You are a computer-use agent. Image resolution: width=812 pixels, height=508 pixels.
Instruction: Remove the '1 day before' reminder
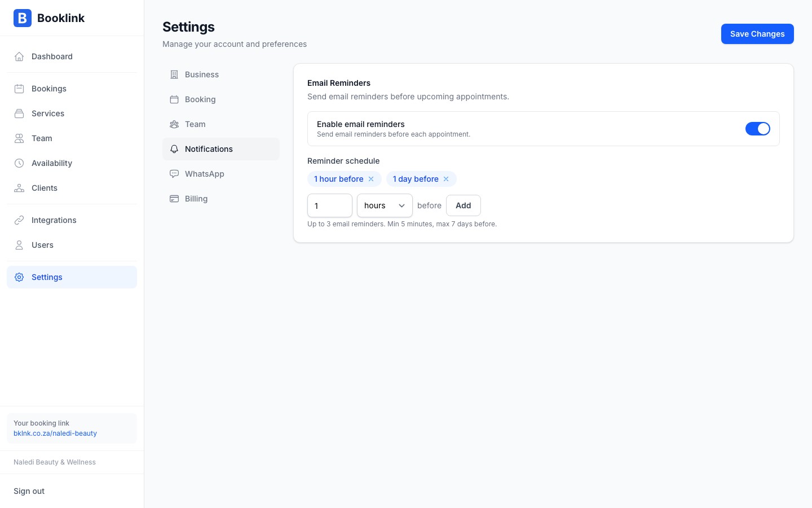(446, 179)
